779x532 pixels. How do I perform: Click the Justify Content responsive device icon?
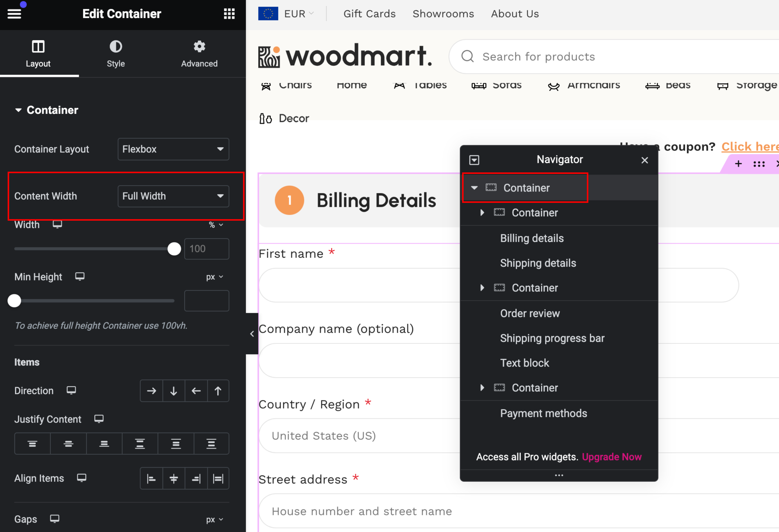(x=99, y=419)
